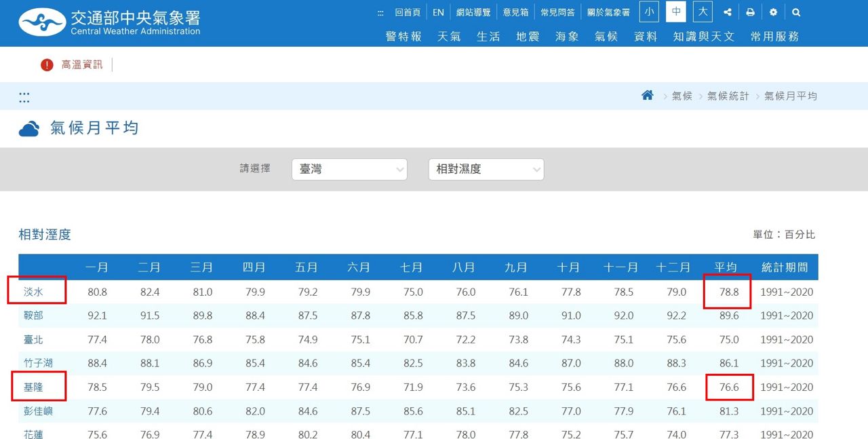This screenshot has width=868, height=439.
Task: Open the 網站導覽 link
Action: click(473, 12)
